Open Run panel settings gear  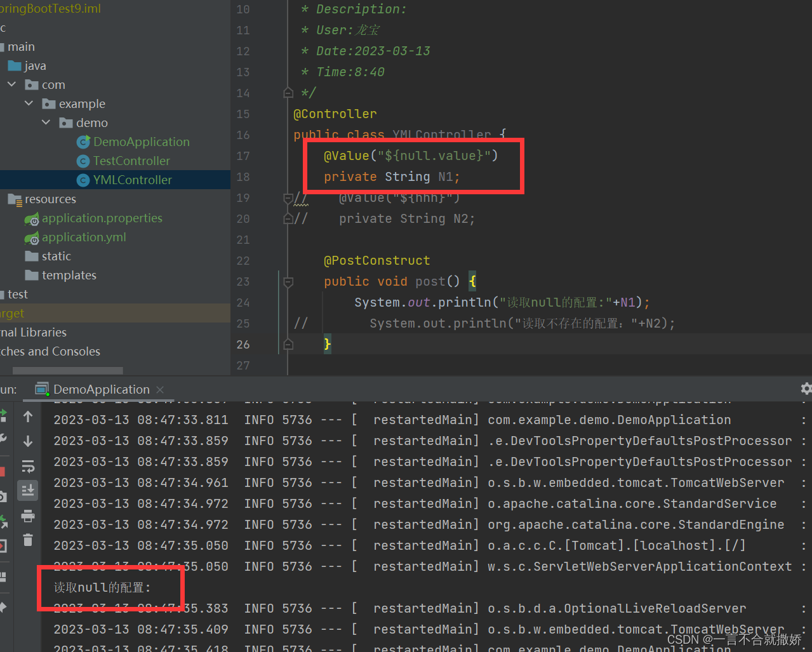coord(806,389)
